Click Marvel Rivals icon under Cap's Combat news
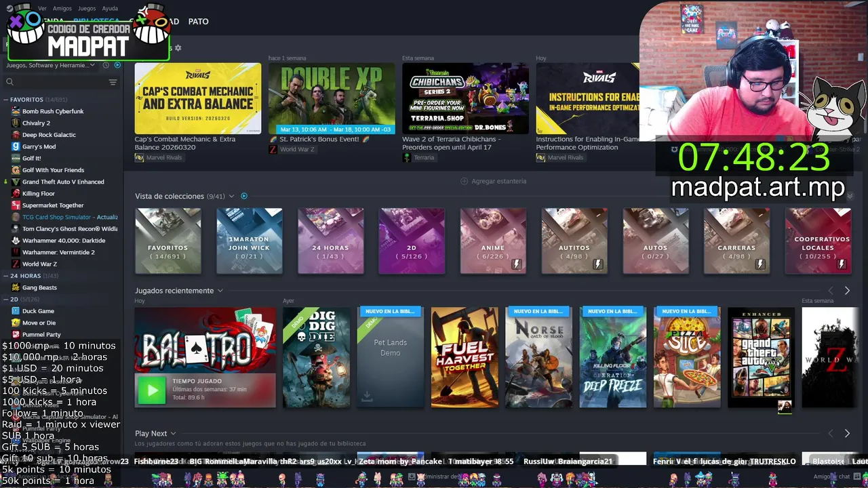Viewport: 868px width, 488px height. [x=139, y=157]
